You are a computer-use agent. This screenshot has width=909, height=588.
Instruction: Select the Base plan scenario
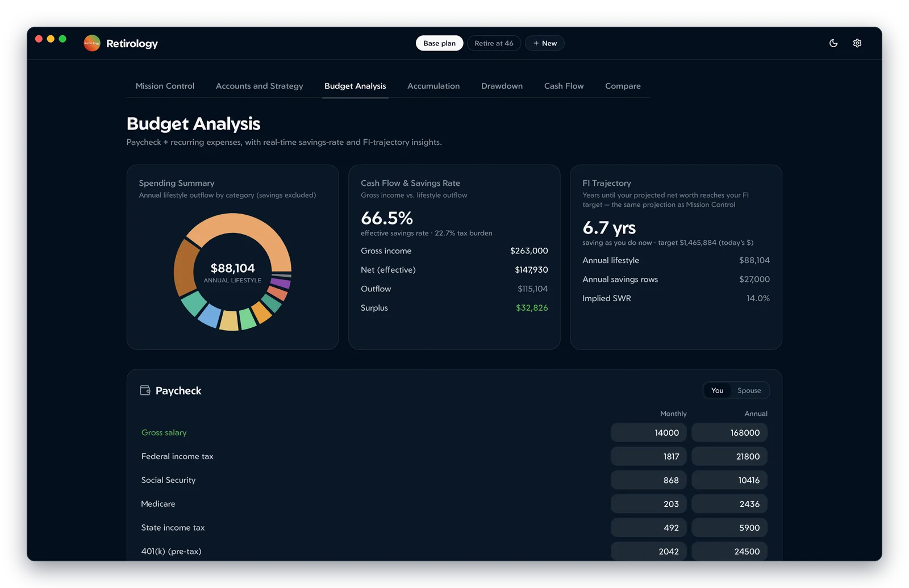(x=440, y=43)
